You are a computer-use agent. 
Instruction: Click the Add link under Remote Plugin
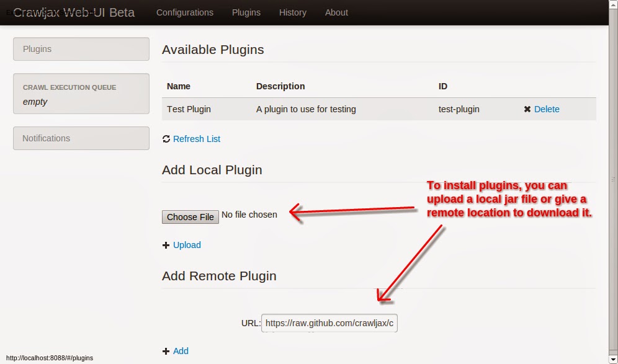[x=181, y=351]
